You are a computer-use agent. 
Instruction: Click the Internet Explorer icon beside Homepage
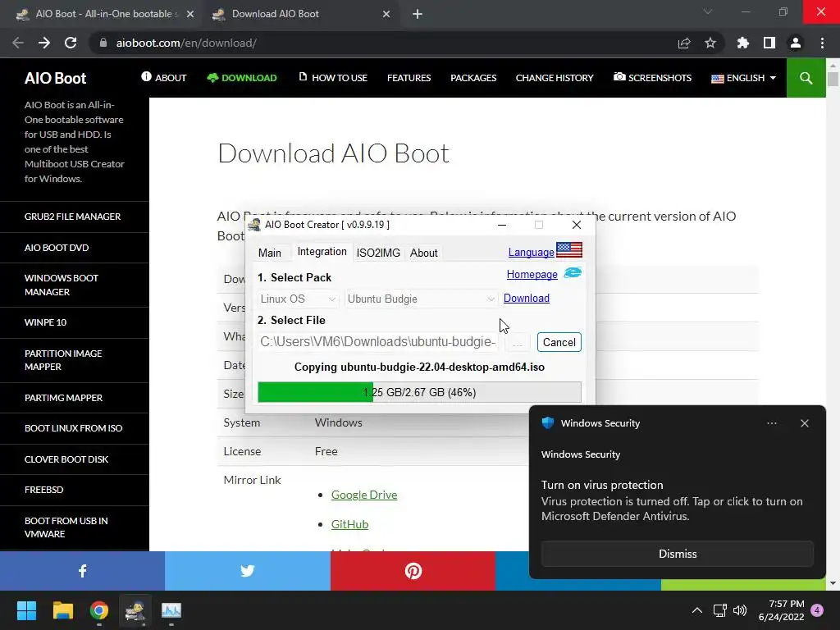pos(573,273)
